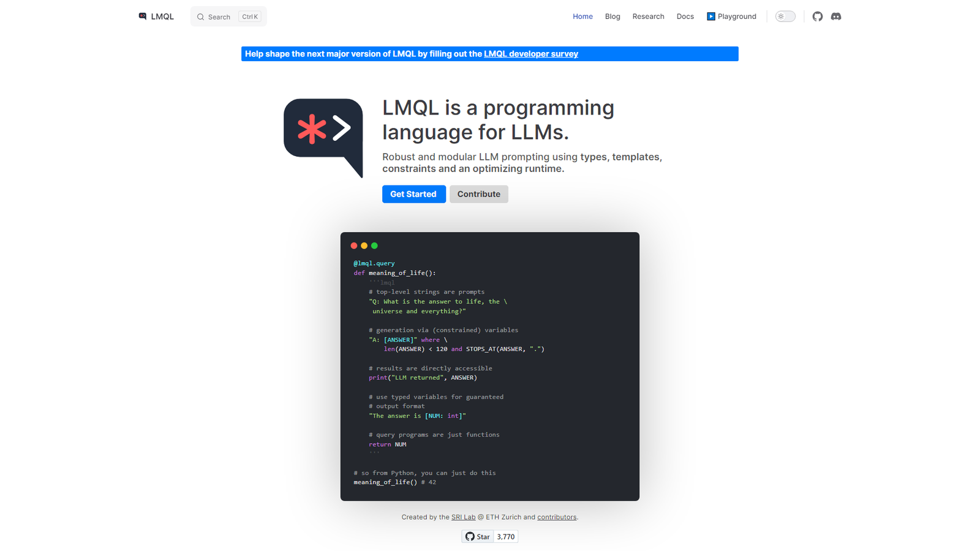
Task: Open the Playground nav link
Action: [x=731, y=17]
